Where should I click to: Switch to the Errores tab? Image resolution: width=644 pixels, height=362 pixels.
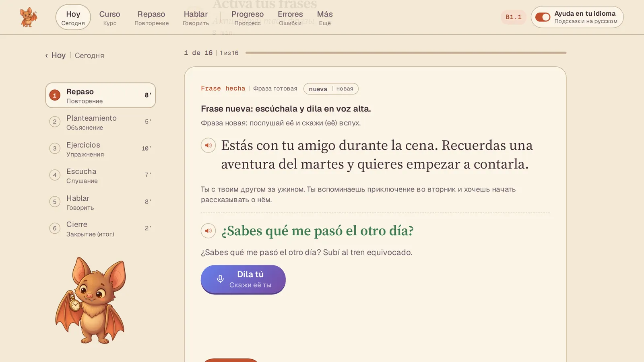290,18
